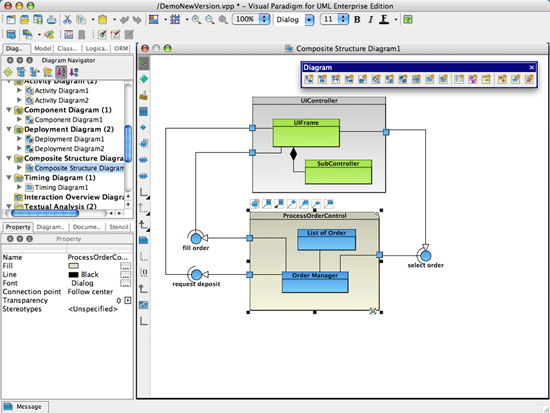Close the floating Diagram toolbar

point(531,67)
